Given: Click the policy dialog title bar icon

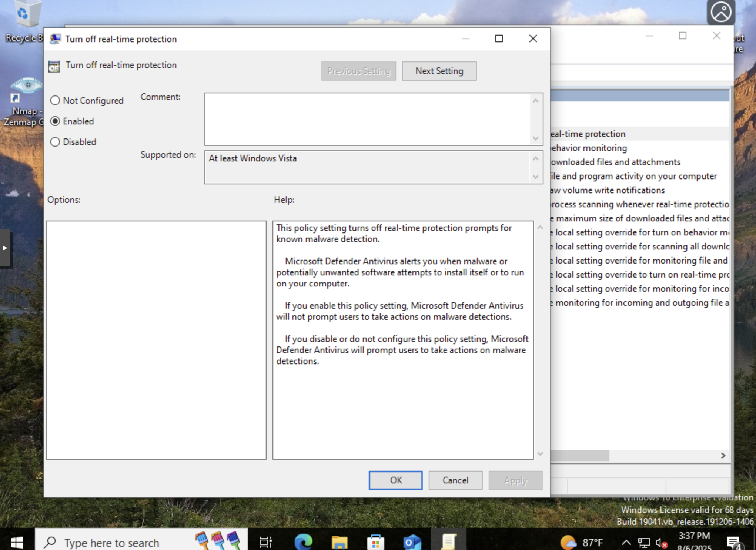Looking at the screenshot, I should (x=55, y=39).
